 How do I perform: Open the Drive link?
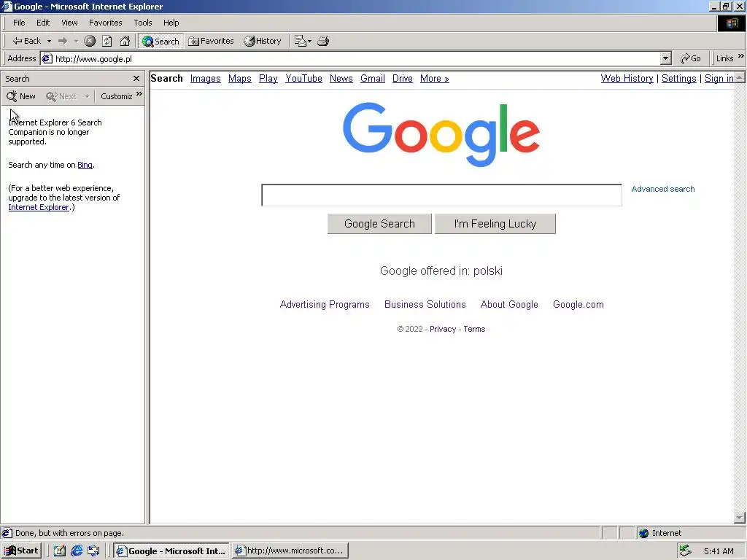click(x=403, y=79)
